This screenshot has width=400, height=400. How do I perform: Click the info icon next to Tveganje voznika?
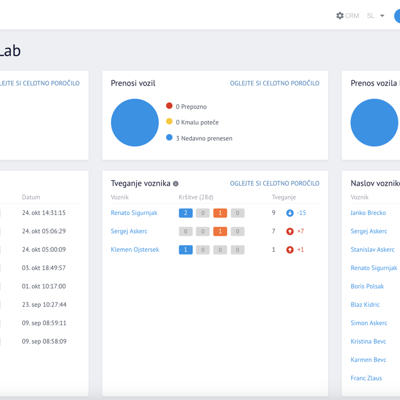click(x=176, y=183)
